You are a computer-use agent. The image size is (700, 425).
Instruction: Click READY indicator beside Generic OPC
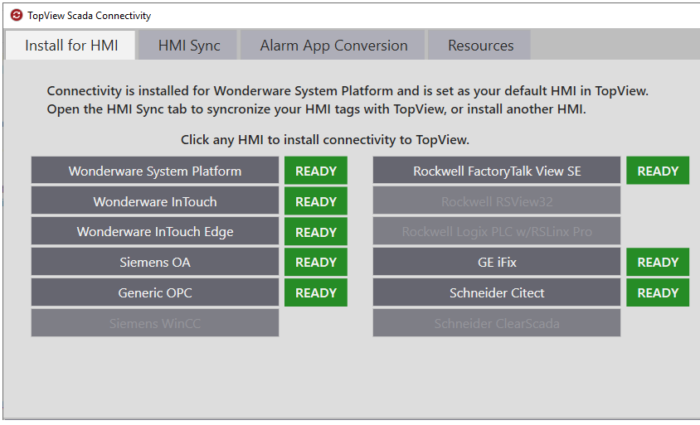(316, 292)
